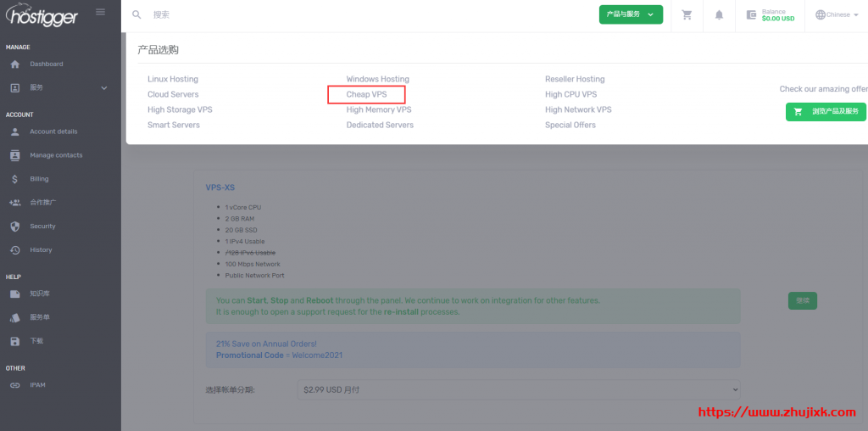Image resolution: width=868 pixels, height=431 pixels.
Task: Click the search magnifier icon
Action: click(136, 14)
